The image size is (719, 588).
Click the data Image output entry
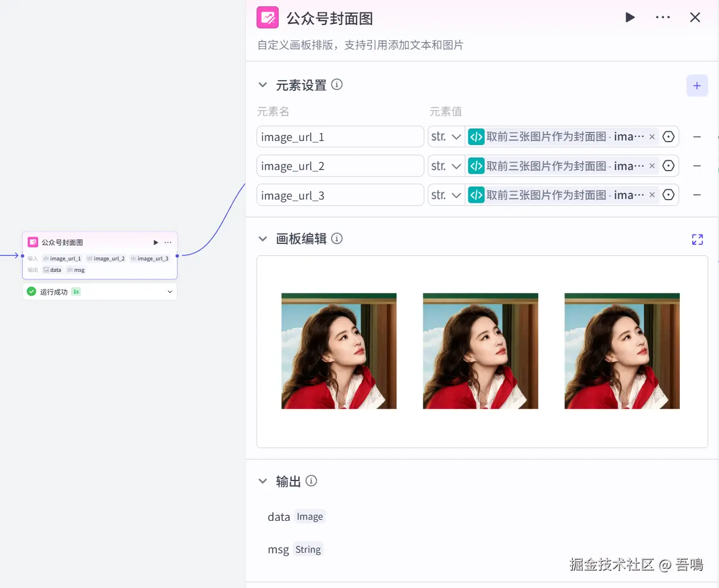coord(296,517)
